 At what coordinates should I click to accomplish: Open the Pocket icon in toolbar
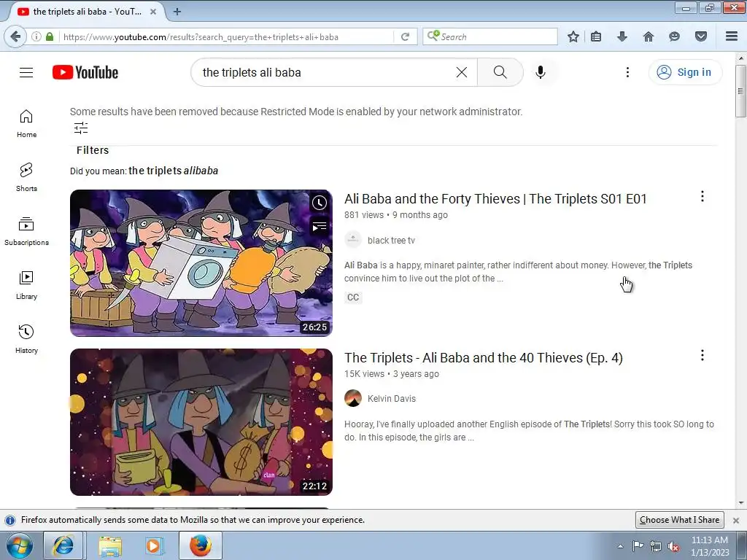[x=701, y=36]
